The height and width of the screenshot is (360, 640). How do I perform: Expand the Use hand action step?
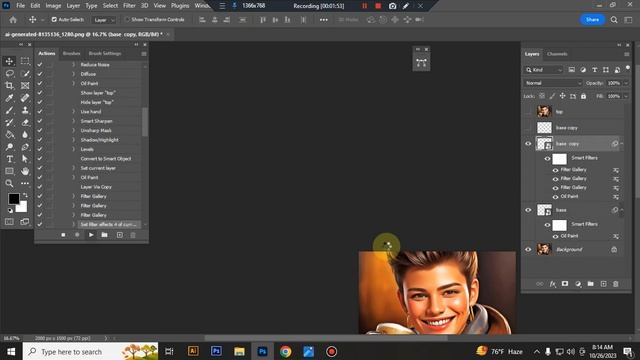click(73, 111)
